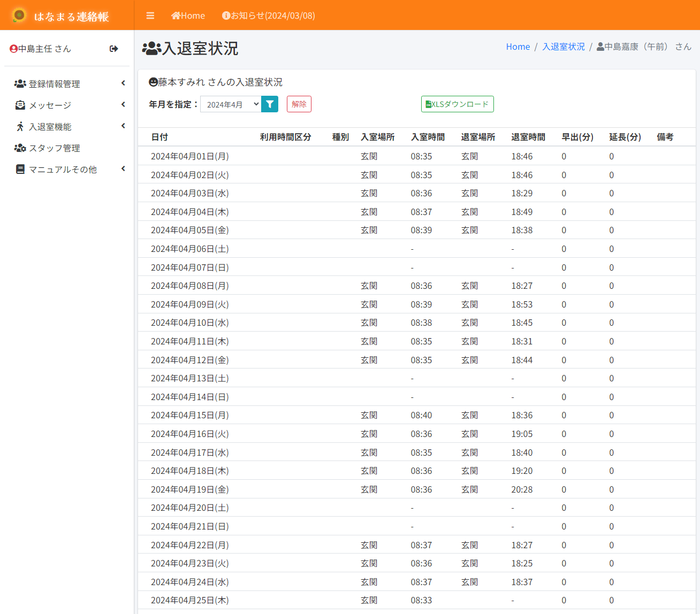
Task: Click exit time 18:53 on 04月09日
Action: [x=522, y=305]
